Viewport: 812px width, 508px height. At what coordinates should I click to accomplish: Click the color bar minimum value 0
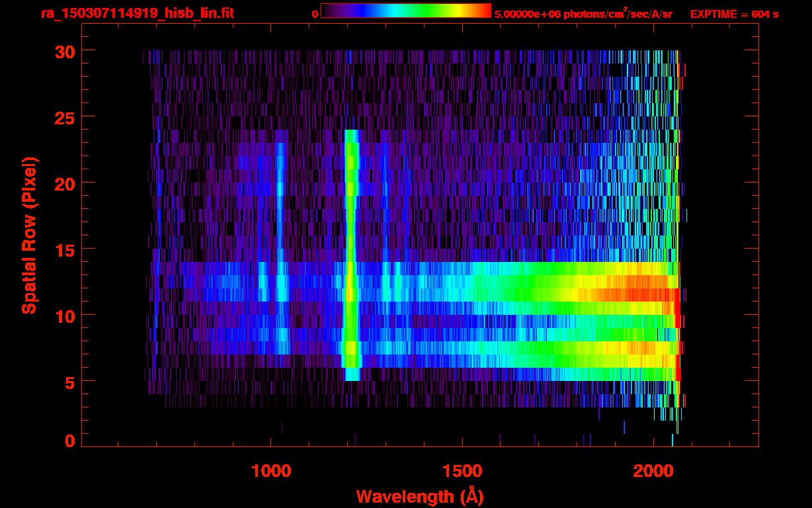[315, 14]
